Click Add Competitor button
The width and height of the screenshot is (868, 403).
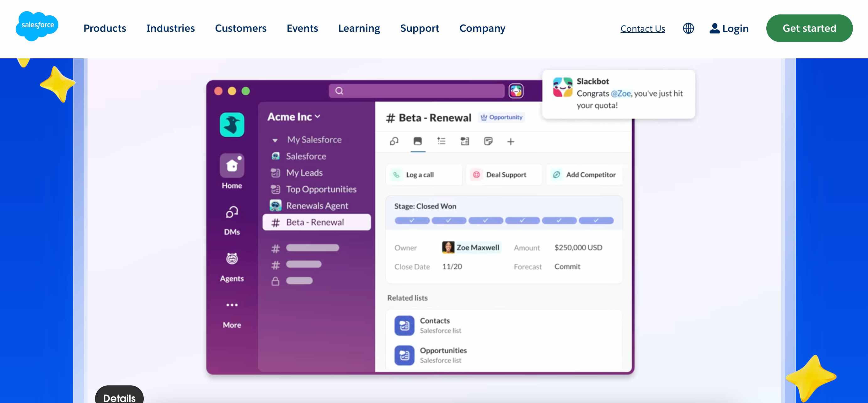(584, 175)
